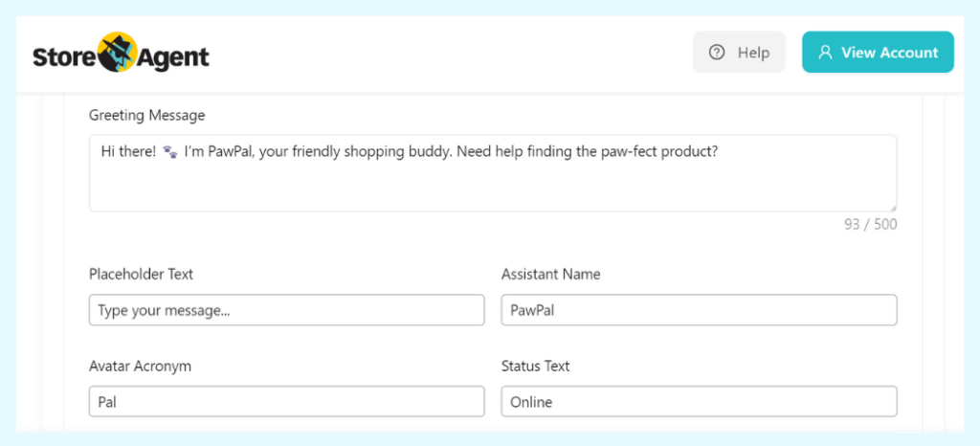Click the paw print emoji in the greeting
980x446 pixels.
(170, 151)
